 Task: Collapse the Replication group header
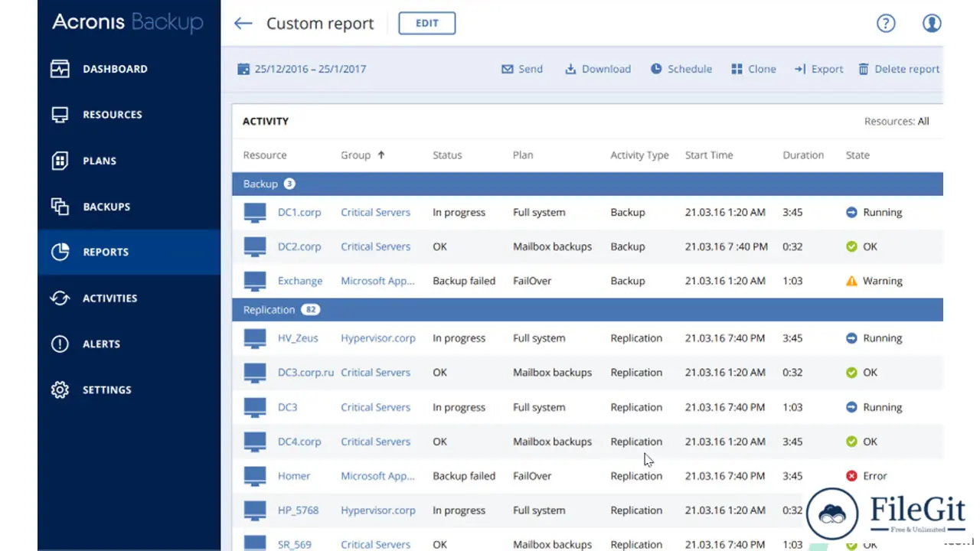point(587,310)
